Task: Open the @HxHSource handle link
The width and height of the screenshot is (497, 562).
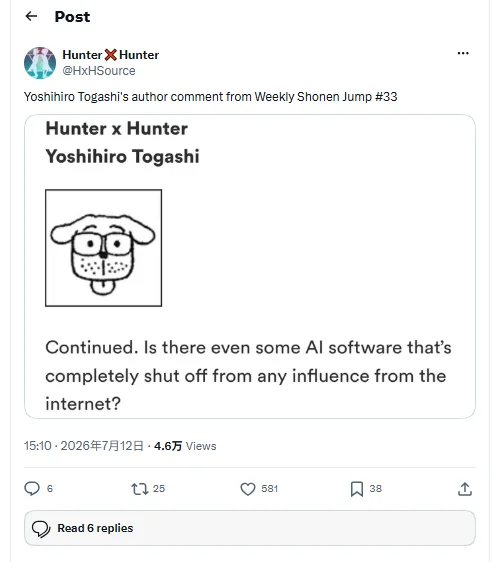Action: point(99,71)
